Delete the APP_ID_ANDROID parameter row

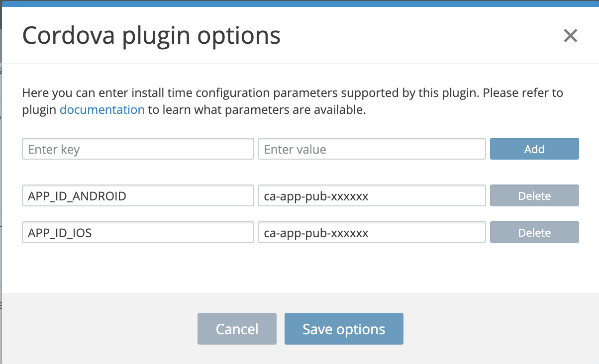534,196
